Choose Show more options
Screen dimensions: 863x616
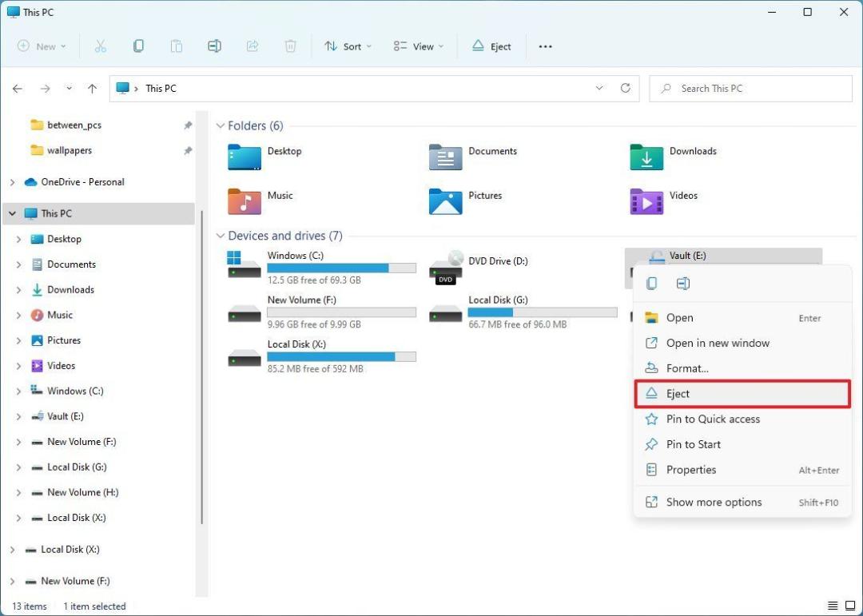(742, 502)
